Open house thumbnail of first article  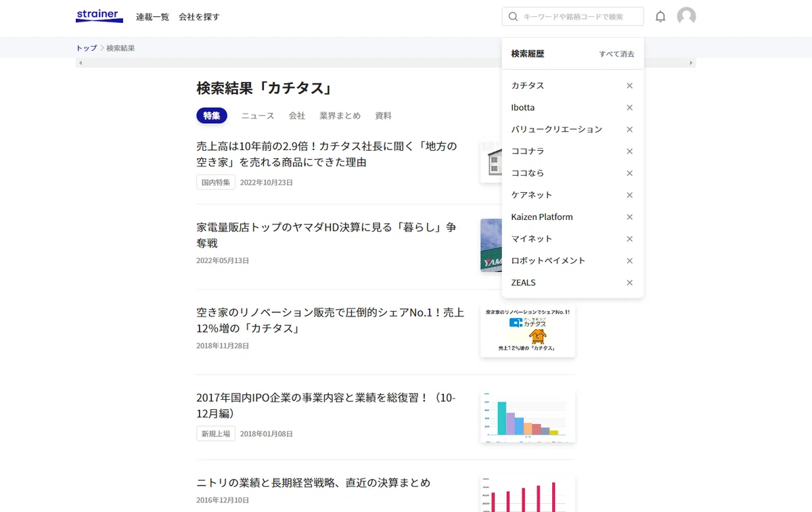tap(491, 161)
